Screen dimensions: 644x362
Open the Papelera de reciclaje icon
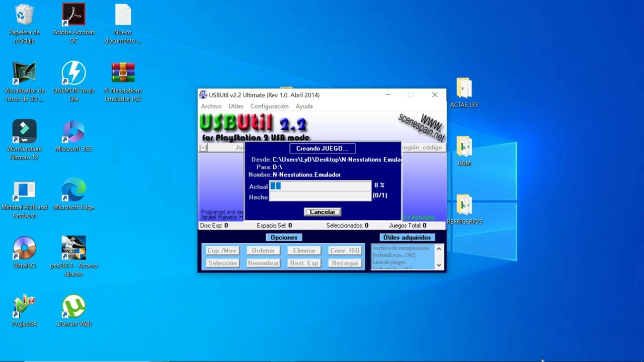24,24
